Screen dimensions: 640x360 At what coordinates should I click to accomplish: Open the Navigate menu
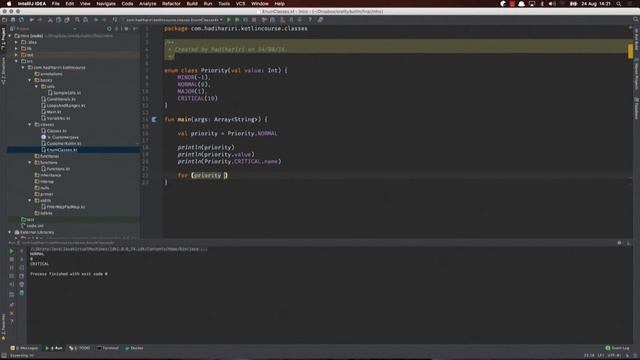click(106, 4)
